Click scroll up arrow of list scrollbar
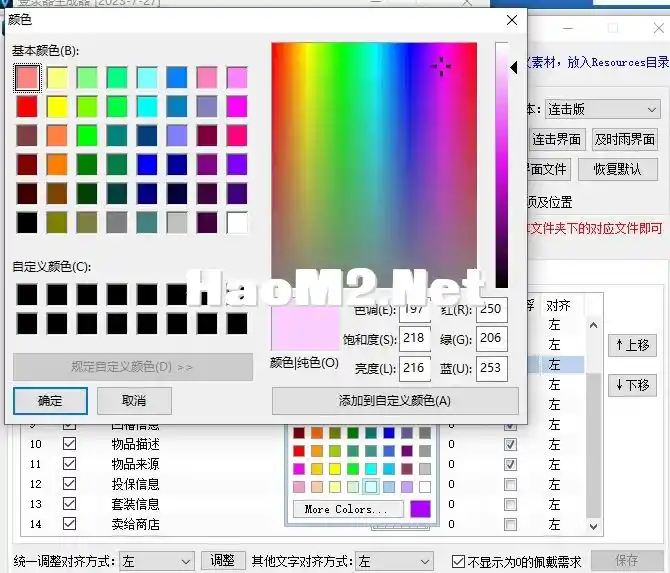This screenshot has width=670, height=573. 594,326
